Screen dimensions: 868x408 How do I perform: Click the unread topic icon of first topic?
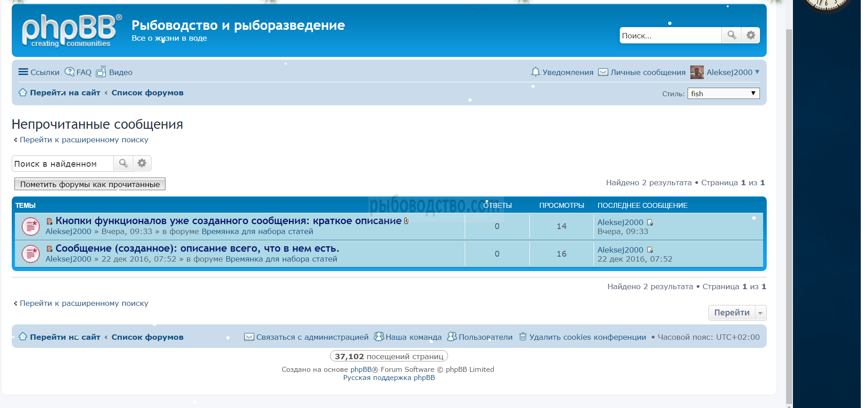point(31,226)
